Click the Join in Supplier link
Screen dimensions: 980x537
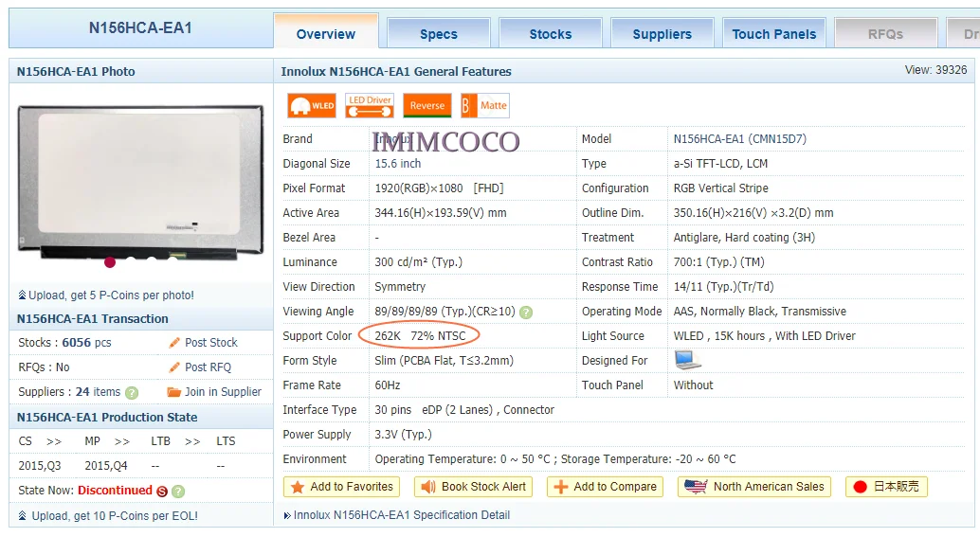(223, 392)
